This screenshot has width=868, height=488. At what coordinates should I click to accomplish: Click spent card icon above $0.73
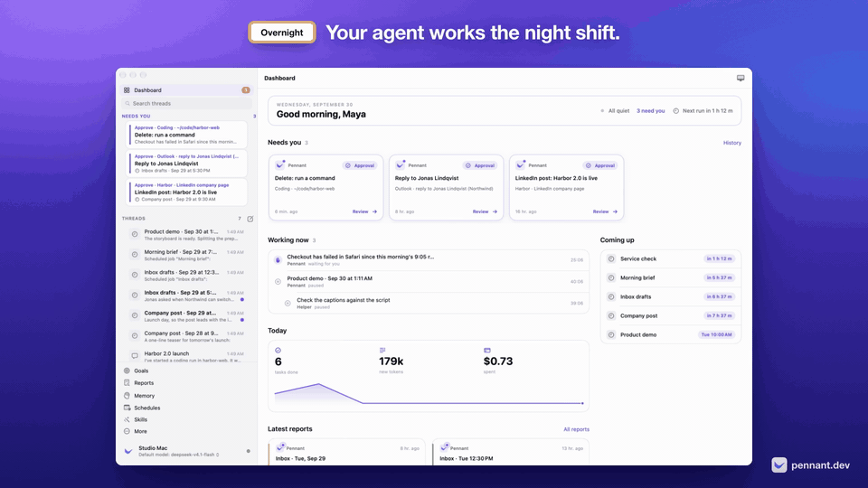(x=487, y=351)
